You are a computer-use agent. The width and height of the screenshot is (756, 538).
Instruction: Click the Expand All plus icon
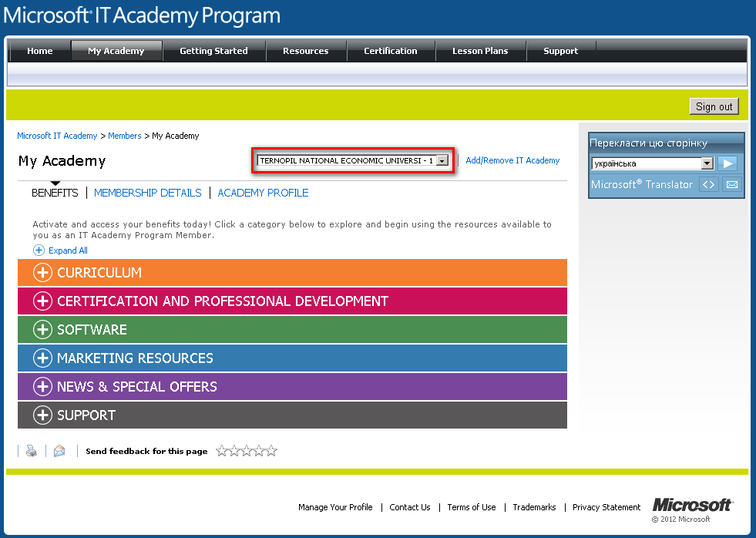[39, 251]
